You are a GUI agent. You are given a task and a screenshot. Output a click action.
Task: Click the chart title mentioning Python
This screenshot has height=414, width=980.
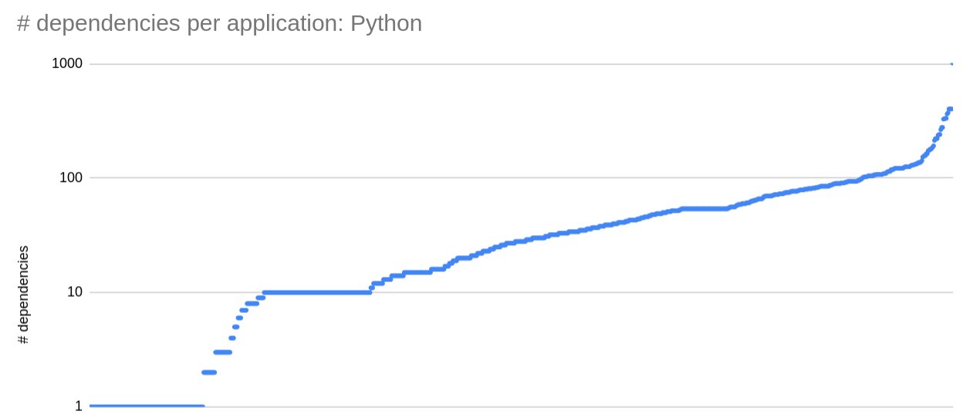point(219,23)
